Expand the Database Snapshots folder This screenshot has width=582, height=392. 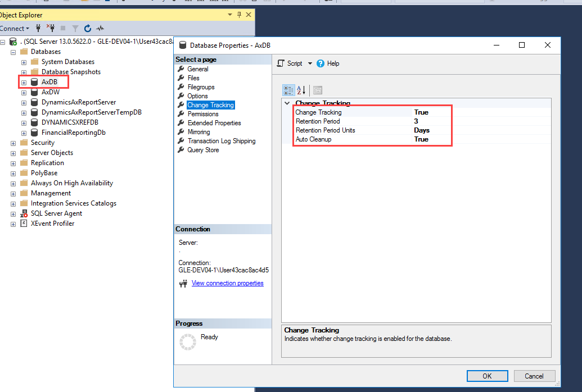(x=24, y=72)
